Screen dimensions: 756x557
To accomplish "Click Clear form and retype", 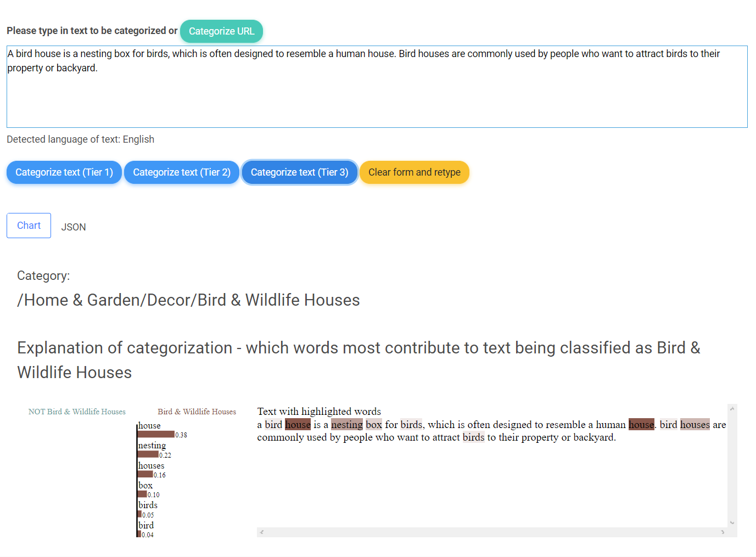I will pyautogui.click(x=415, y=172).
